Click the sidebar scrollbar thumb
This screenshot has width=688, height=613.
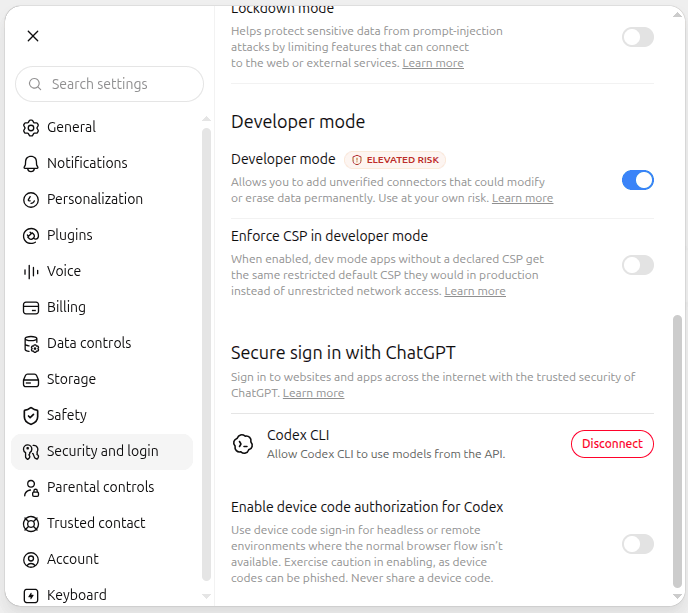coord(206,355)
